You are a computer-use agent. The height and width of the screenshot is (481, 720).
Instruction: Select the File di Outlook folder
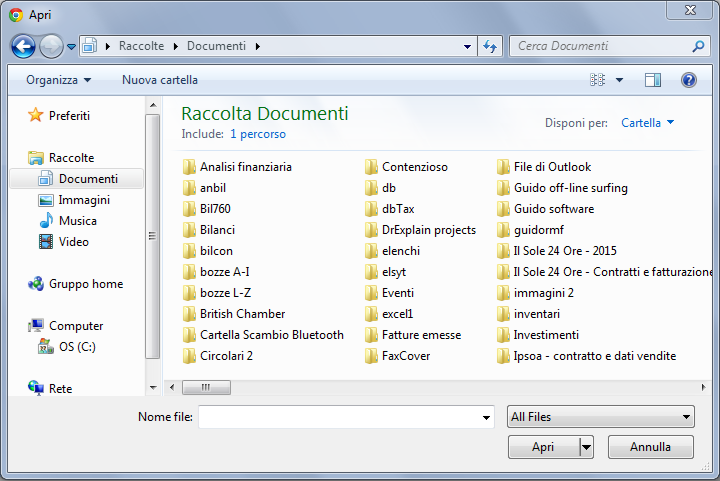tap(551, 167)
